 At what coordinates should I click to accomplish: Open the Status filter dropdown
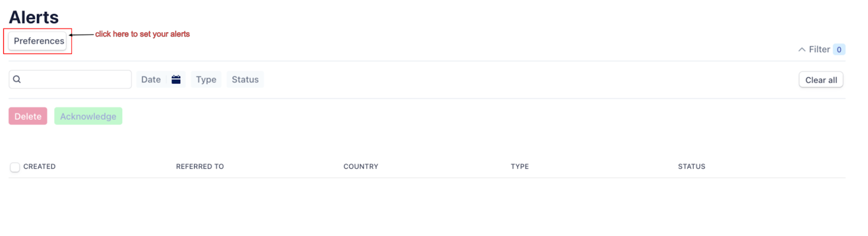click(245, 79)
